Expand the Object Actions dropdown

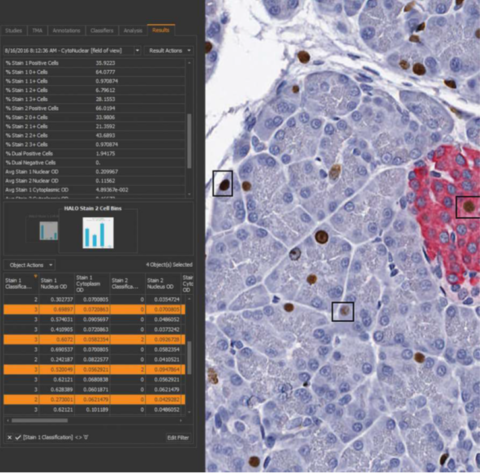pyautogui.click(x=30, y=265)
